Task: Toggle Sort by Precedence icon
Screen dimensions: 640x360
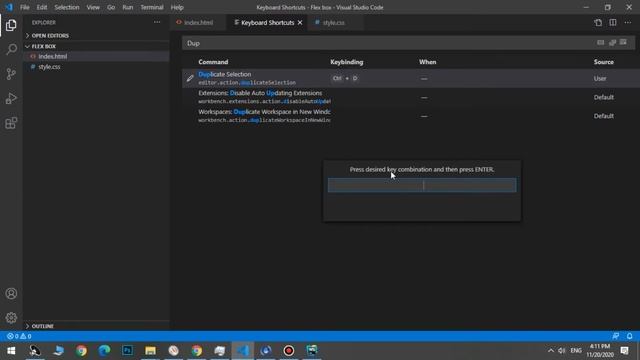Action: (x=612, y=42)
